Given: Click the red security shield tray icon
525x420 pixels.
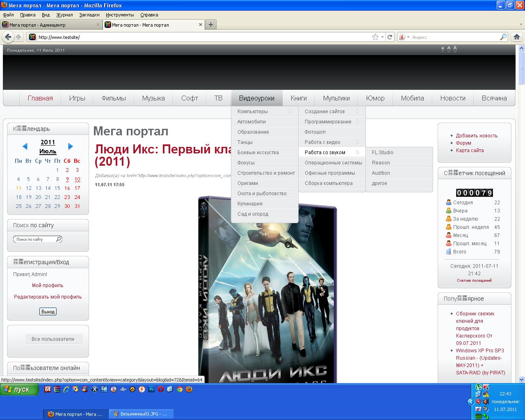Looking at the screenshot, I should point(478,402).
